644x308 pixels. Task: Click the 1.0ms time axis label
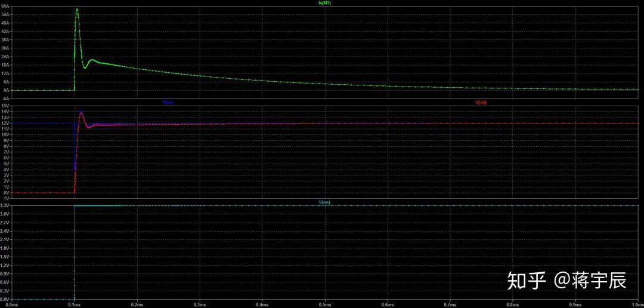pos(637,304)
